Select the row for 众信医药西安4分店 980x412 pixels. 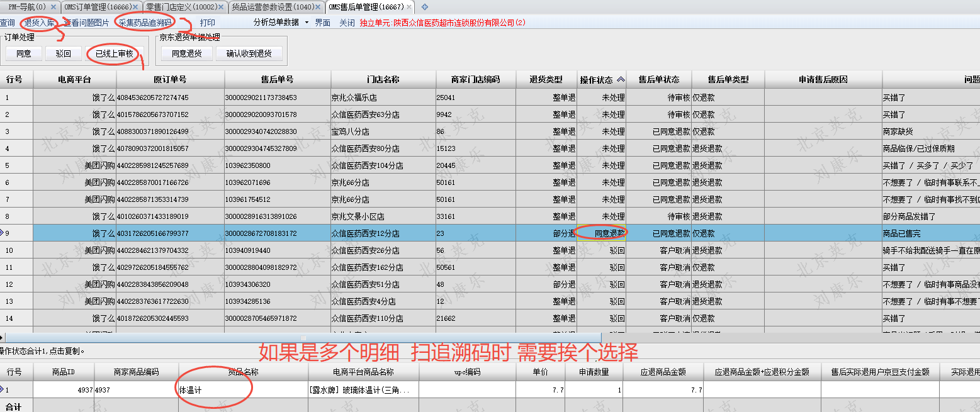(490, 301)
